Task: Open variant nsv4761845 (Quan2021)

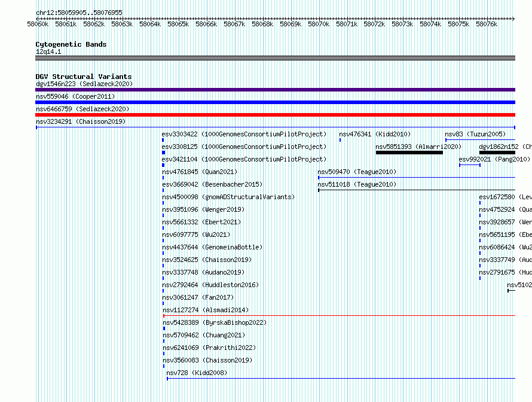Action: pyautogui.click(x=200, y=172)
